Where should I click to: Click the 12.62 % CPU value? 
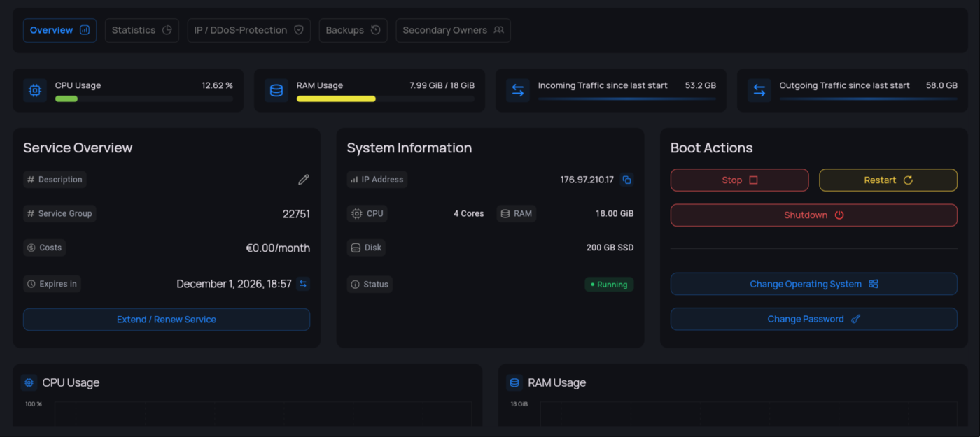point(217,85)
